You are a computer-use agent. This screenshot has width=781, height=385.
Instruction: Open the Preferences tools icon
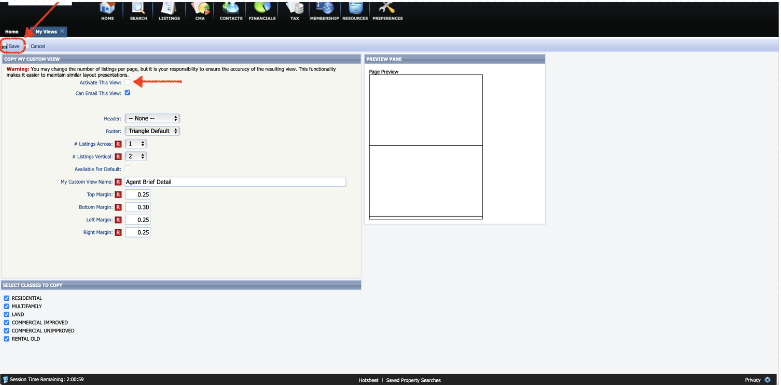point(387,7)
